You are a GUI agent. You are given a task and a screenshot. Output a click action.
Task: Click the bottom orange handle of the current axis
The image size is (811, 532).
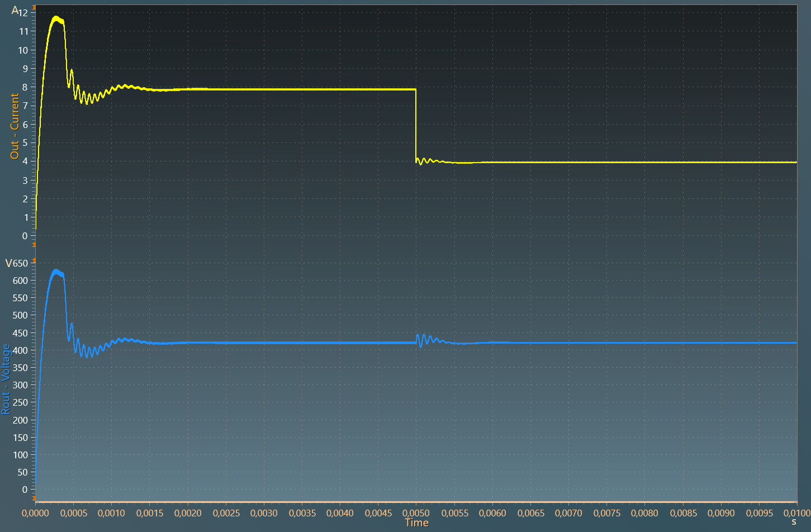pyautogui.click(x=34, y=244)
